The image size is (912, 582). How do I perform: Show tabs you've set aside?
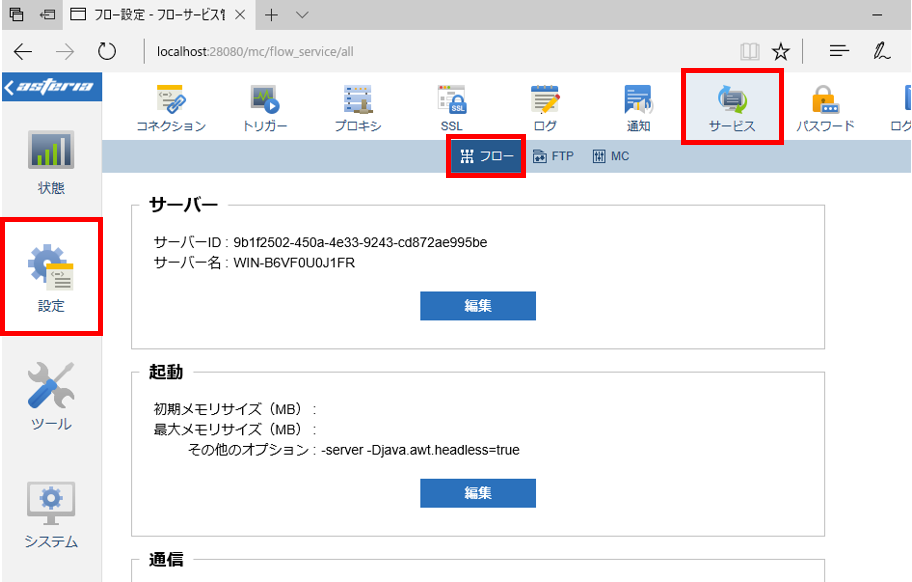pyautogui.click(x=16, y=15)
